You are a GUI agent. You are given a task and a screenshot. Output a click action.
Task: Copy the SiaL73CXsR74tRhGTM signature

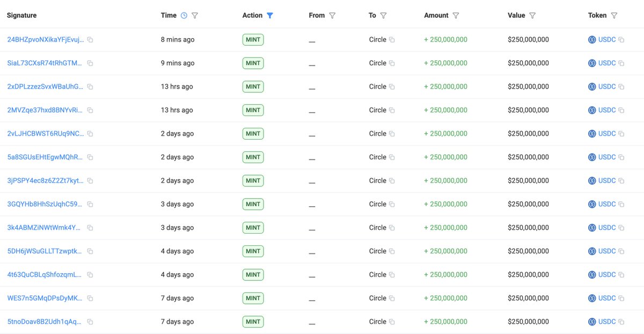(89, 63)
